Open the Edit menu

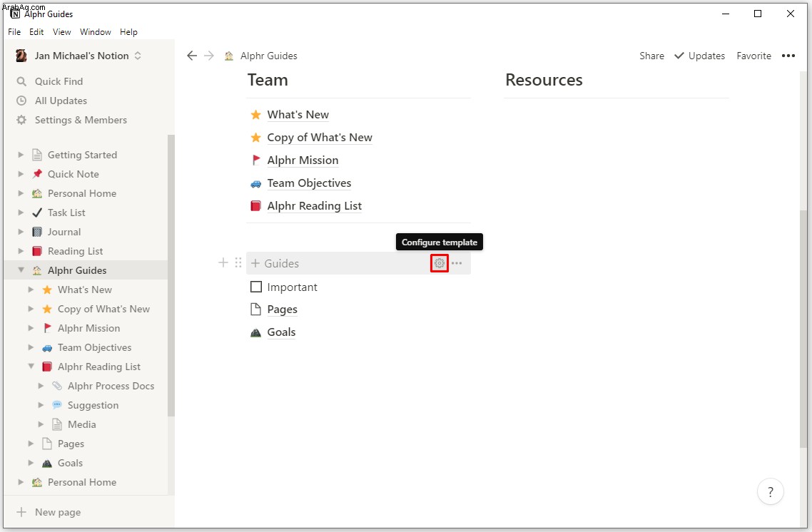[36, 32]
